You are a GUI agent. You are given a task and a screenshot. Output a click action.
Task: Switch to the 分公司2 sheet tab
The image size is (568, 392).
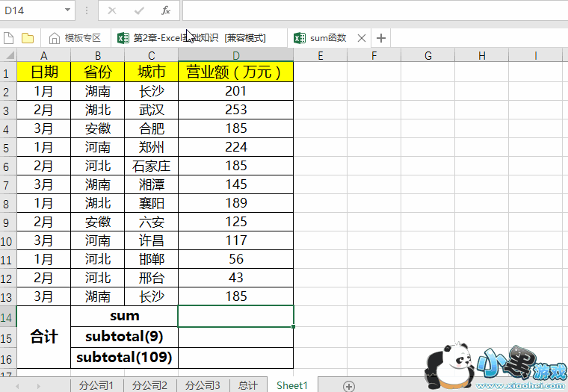tap(149, 385)
